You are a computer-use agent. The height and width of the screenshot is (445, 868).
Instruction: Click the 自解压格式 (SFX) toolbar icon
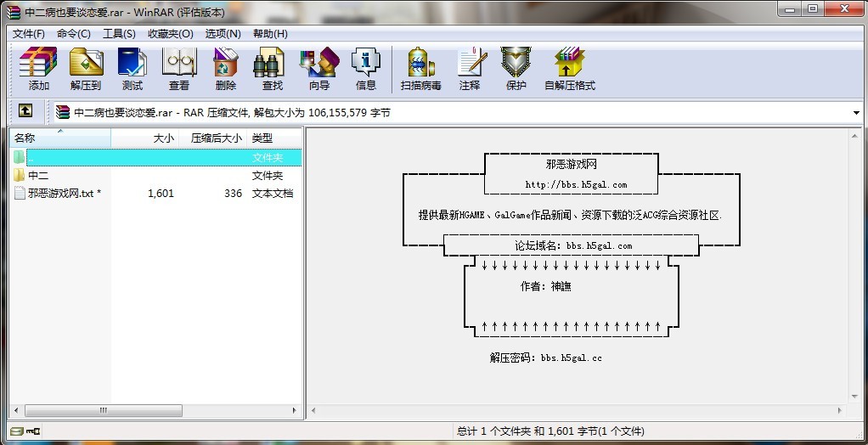click(570, 62)
